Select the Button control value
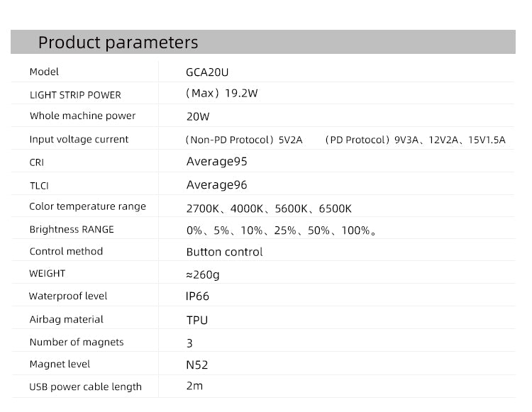Viewport: 532px width, 412px height. pyautogui.click(x=224, y=252)
